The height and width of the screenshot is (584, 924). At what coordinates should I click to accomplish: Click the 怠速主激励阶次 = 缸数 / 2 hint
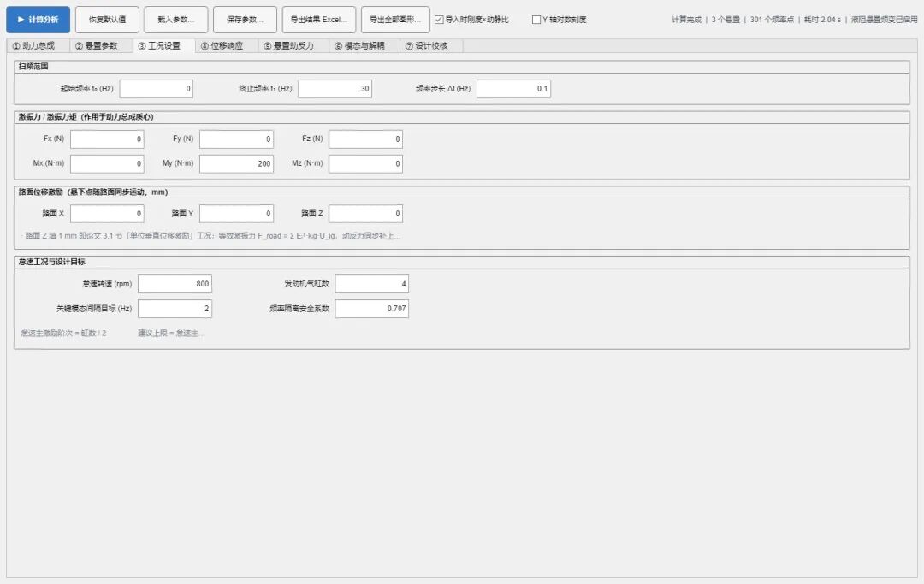coord(63,333)
